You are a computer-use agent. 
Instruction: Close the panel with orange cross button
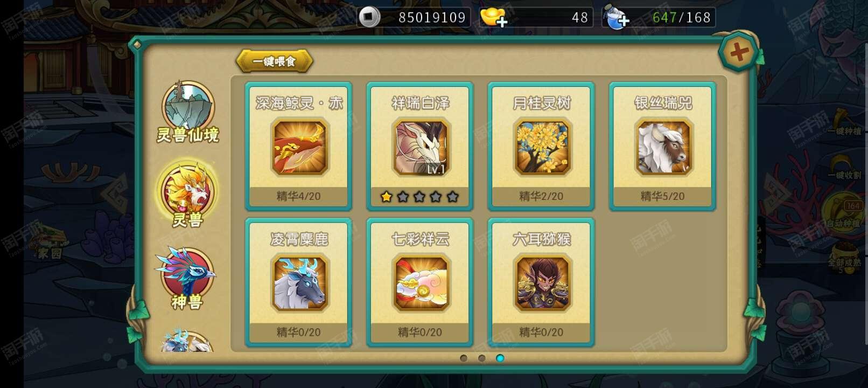(x=739, y=52)
